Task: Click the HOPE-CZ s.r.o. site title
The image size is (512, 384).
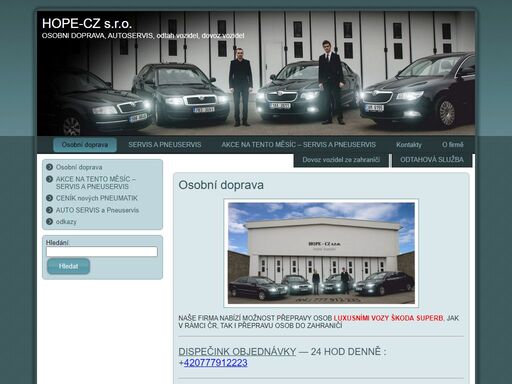Action: tap(87, 24)
